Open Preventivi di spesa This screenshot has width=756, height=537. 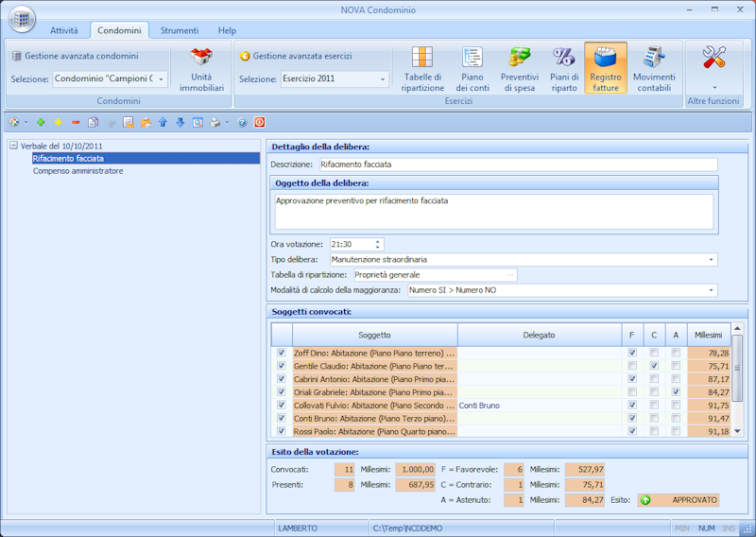[x=519, y=69]
